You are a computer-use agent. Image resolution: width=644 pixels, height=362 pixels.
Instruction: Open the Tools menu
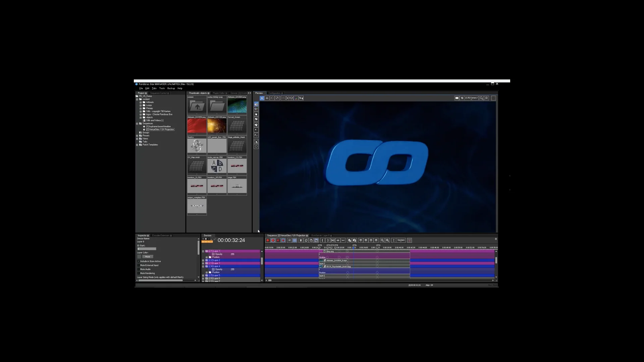click(162, 88)
